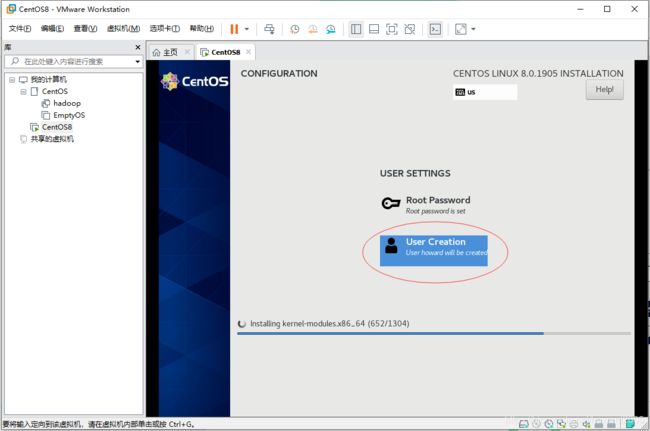
Task: Click the Installing kernel-modules status text
Action: [330, 323]
